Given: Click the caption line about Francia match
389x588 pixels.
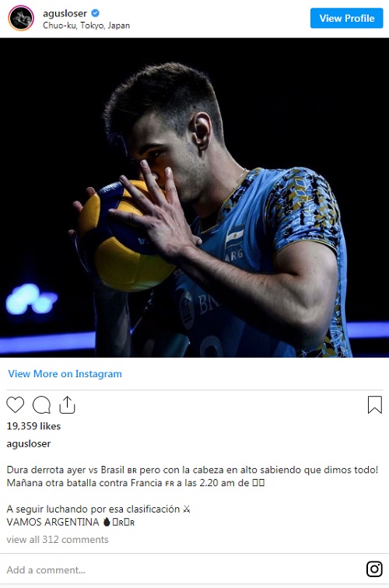Looking at the screenshot, I should tap(136, 483).
